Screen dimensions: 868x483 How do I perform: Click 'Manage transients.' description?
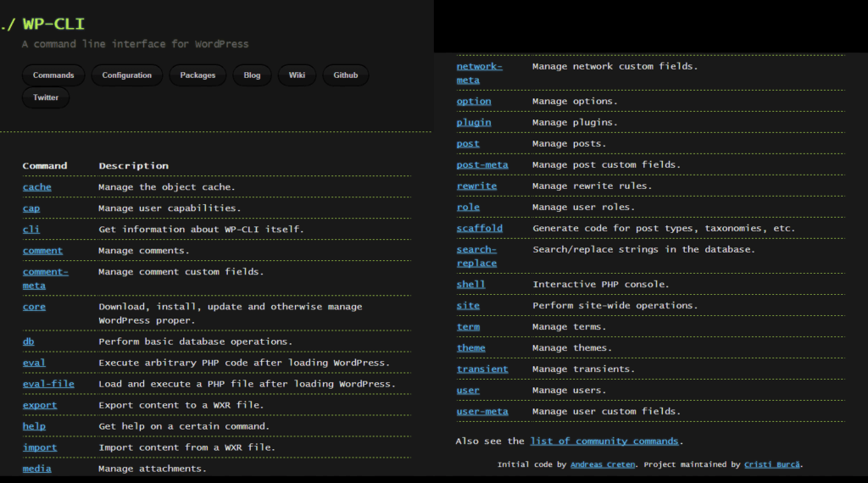[583, 369]
